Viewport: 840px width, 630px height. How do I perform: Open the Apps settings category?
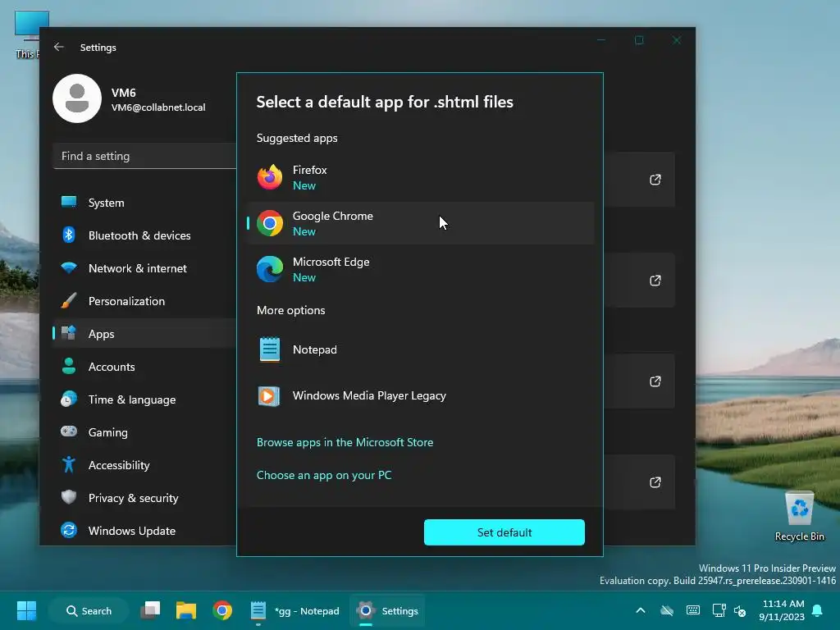(144, 334)
